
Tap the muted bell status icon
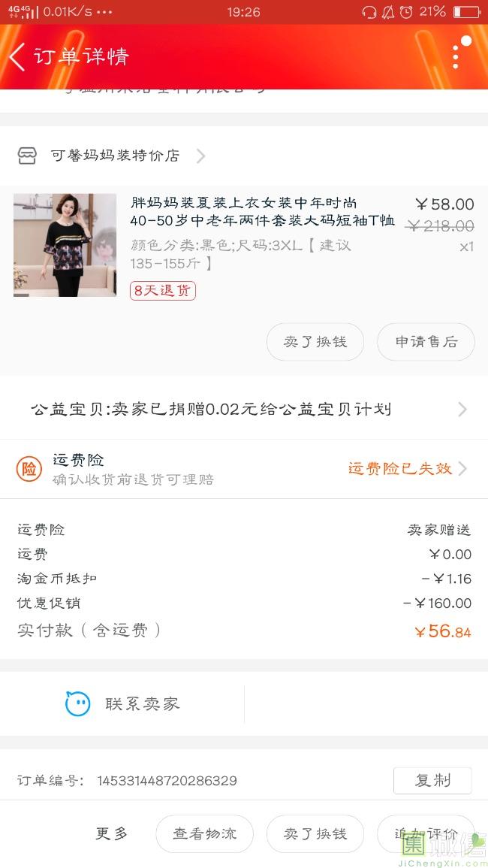pos(387,12)
